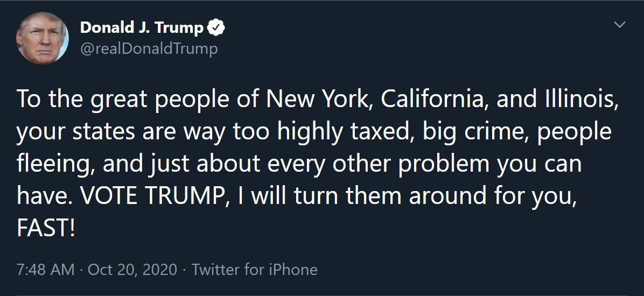Click the 7:48 AM timestamp
Image resolution: width=644 pixels, height=296 pixels.
coord(46,270)
